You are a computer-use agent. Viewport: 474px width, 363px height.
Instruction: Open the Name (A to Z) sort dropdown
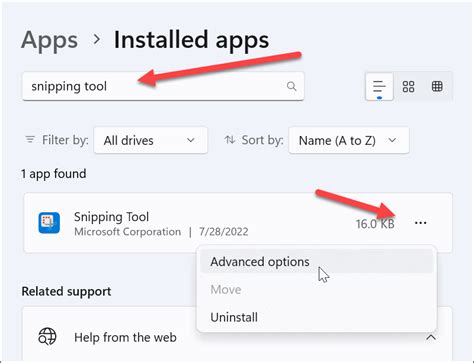(x=349, y=140)
